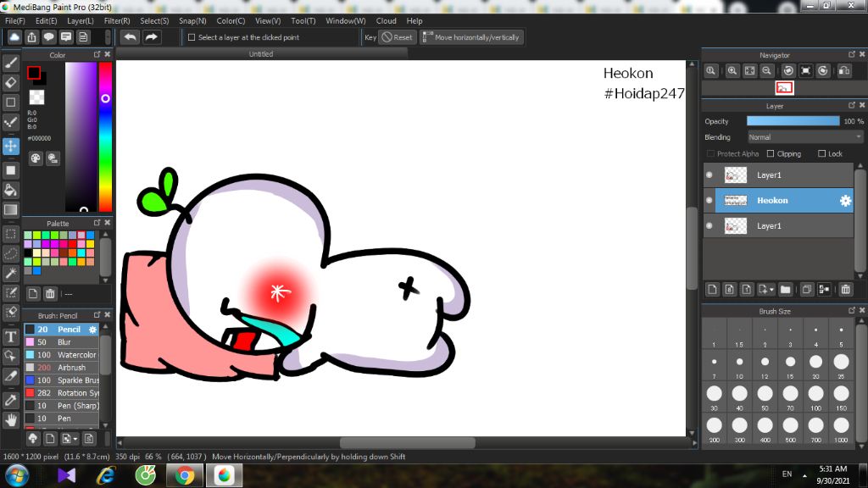Select the Magic Wand tool

[10, 273]
